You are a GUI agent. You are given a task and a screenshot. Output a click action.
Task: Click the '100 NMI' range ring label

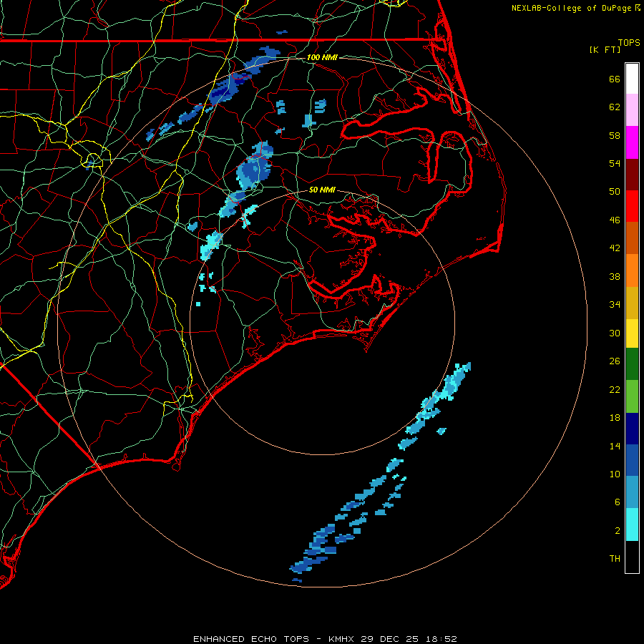coord(322,57)
